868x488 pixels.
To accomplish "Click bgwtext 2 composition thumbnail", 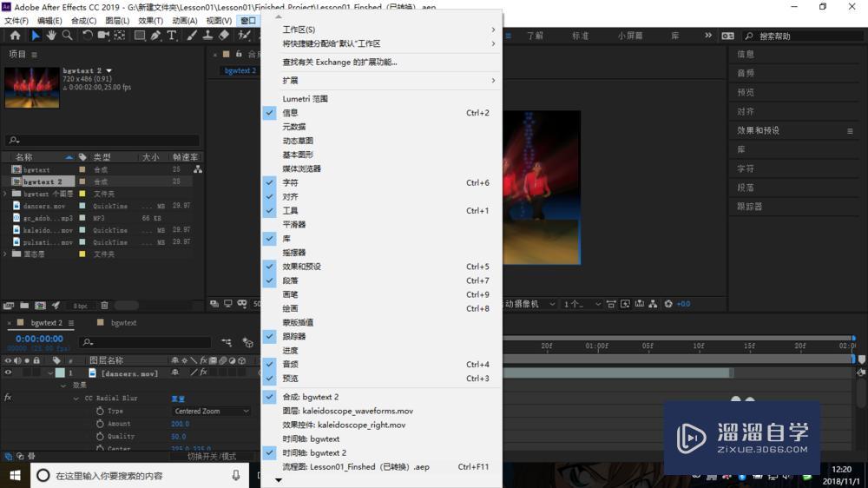I will [x=32, y=88].
